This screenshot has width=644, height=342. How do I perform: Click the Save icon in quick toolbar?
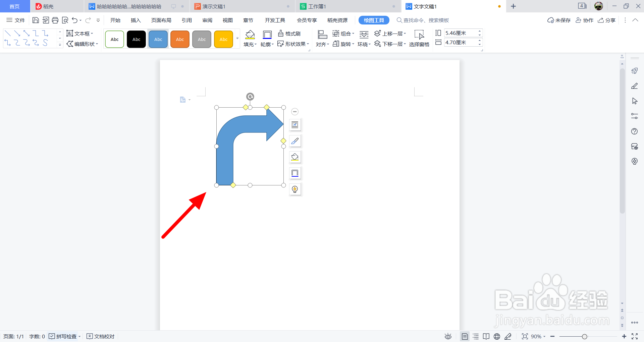tap(36, 20)
